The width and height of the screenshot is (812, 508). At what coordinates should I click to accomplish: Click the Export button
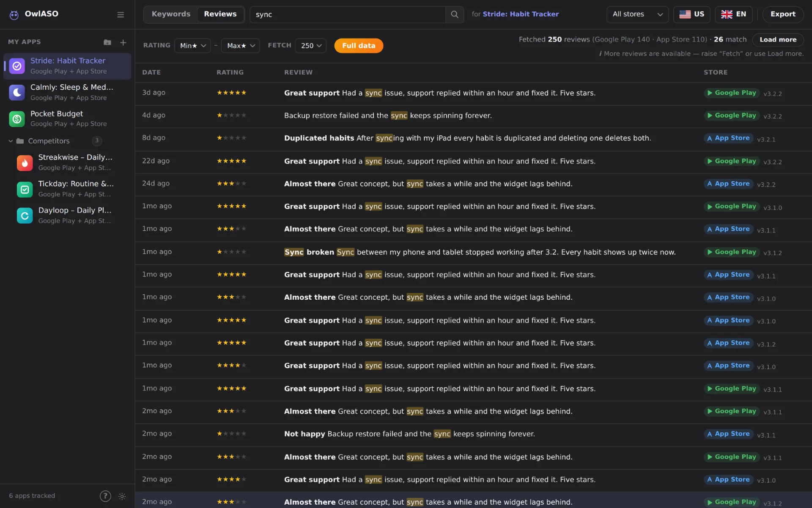[x=783, y=14]
